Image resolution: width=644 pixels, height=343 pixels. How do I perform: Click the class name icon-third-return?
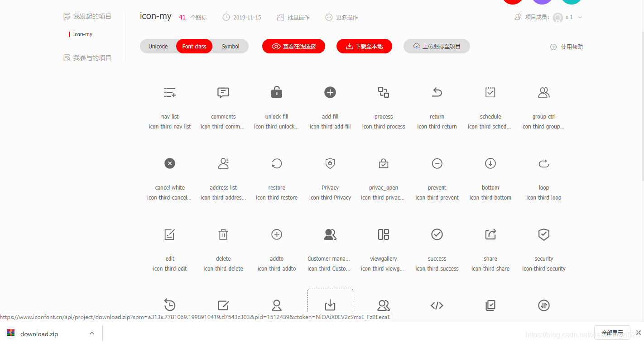pyautogui.click(x=437, y=127)
